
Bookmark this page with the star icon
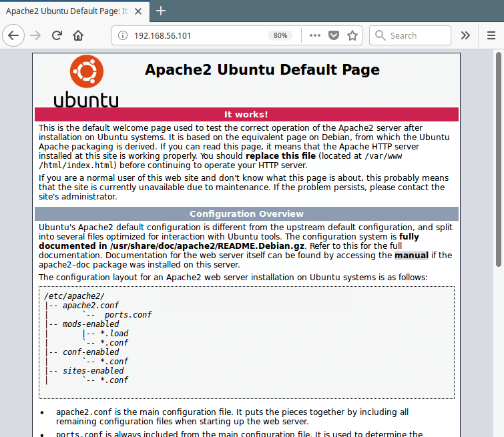coord(352,35)
